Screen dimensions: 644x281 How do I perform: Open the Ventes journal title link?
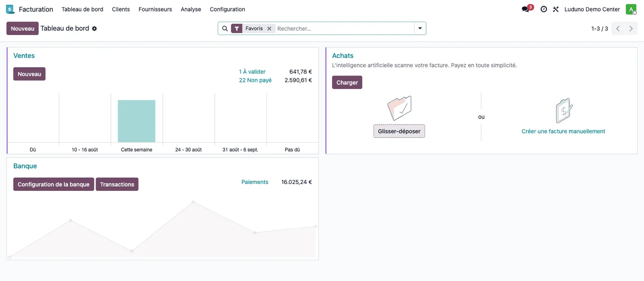click(24, 56)
